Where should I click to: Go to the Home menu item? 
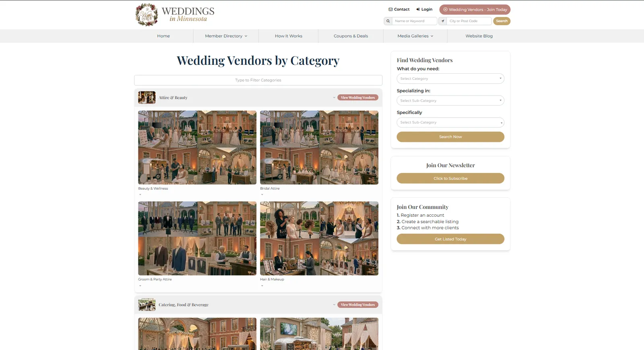pyautogui.click(x=163, y=36)
